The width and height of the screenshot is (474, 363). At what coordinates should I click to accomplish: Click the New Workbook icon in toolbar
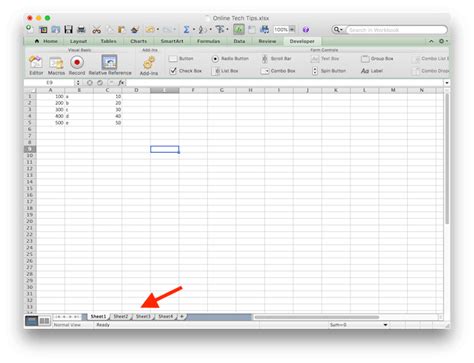pos(30,29)
